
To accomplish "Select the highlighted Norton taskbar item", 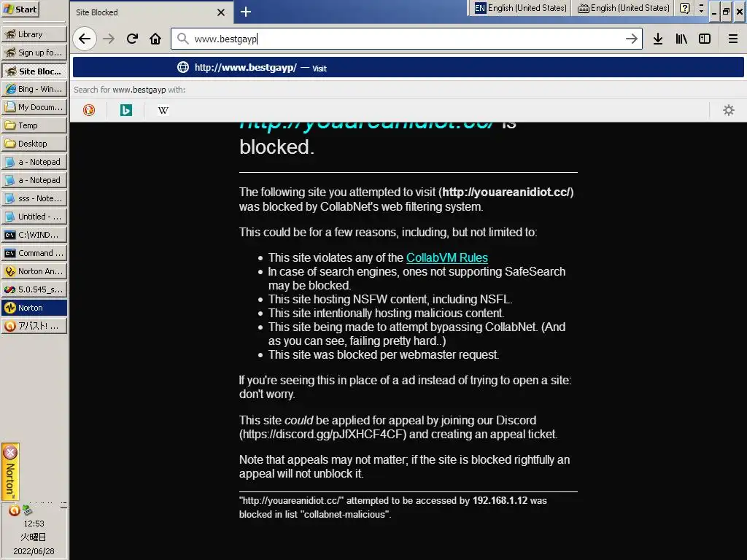I will 34,308.
